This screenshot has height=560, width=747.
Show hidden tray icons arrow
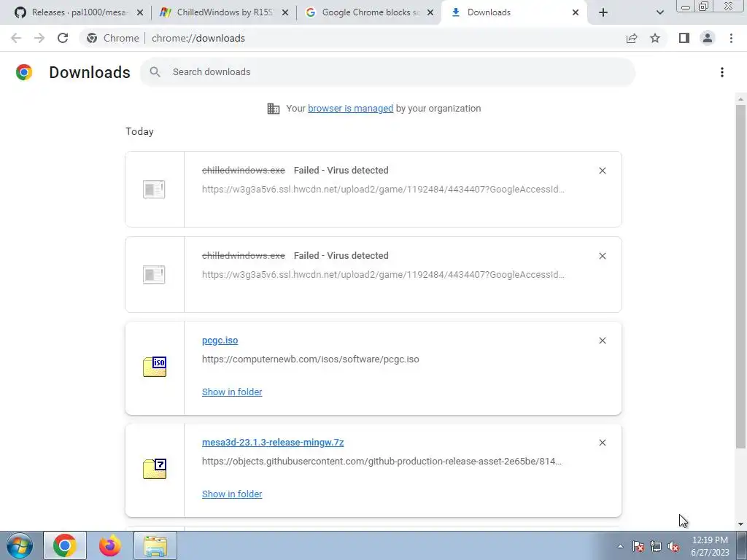pos(620,546)
